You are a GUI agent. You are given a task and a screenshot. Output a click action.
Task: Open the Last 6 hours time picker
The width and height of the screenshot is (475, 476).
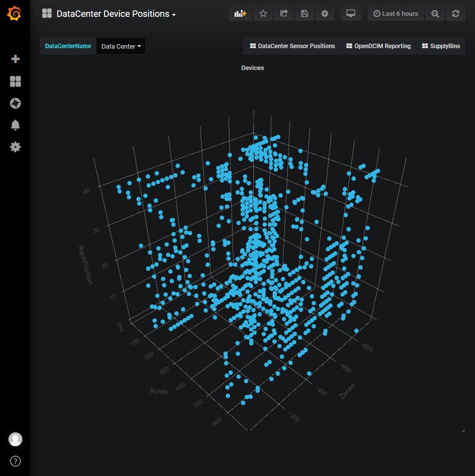coord(396,14)
